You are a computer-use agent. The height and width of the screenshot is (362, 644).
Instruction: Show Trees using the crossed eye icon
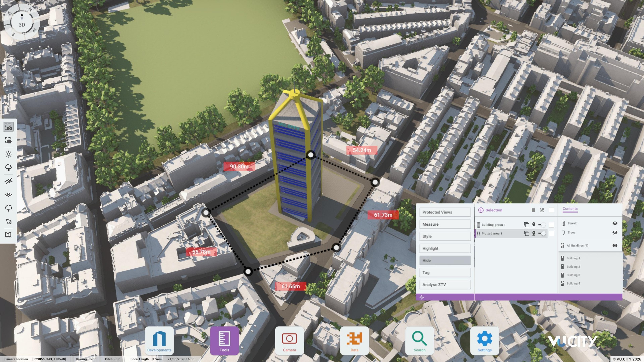pos(615,233)
